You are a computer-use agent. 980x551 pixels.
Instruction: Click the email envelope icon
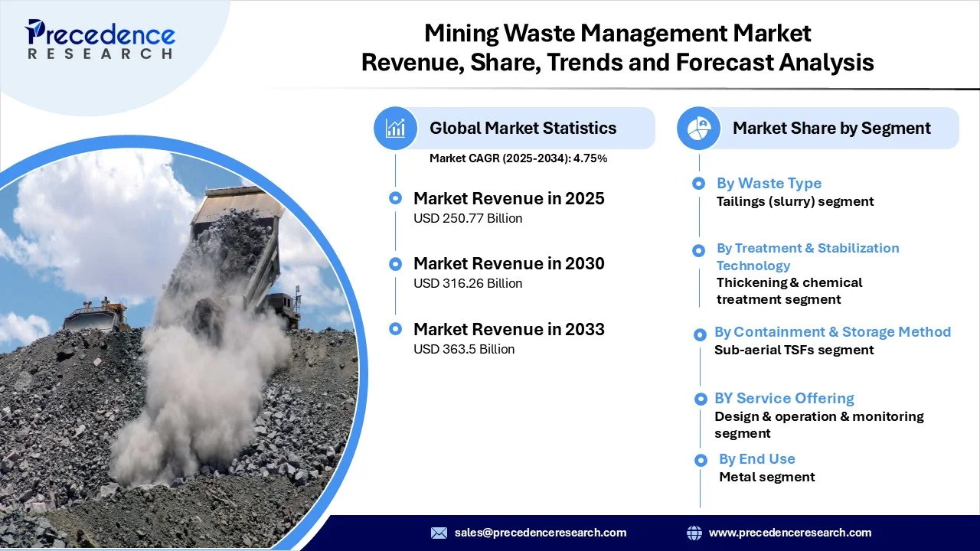(x=439, y=533)
